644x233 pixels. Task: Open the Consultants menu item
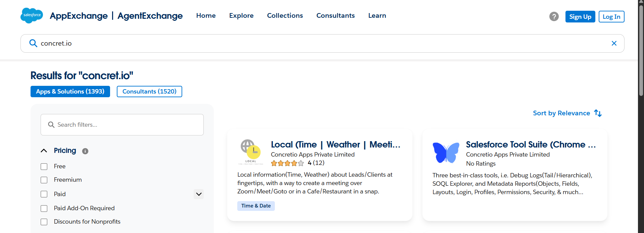(x=336, y=16)
